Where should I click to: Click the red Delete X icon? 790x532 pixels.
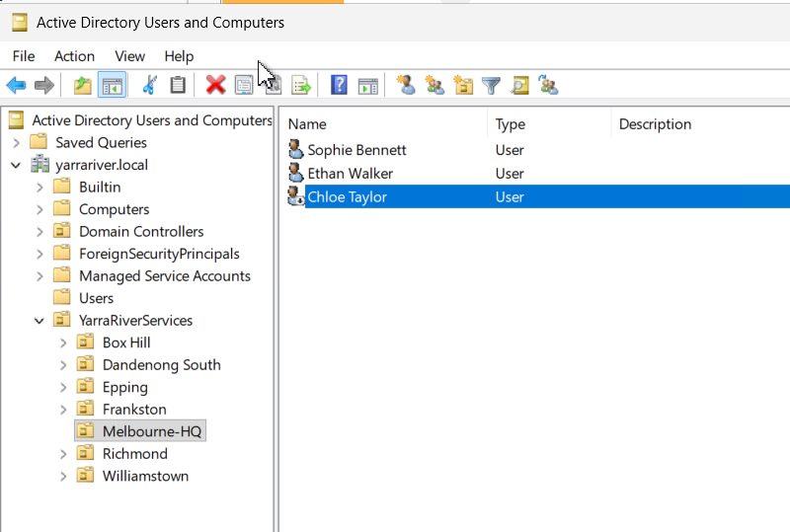(215, 85)
